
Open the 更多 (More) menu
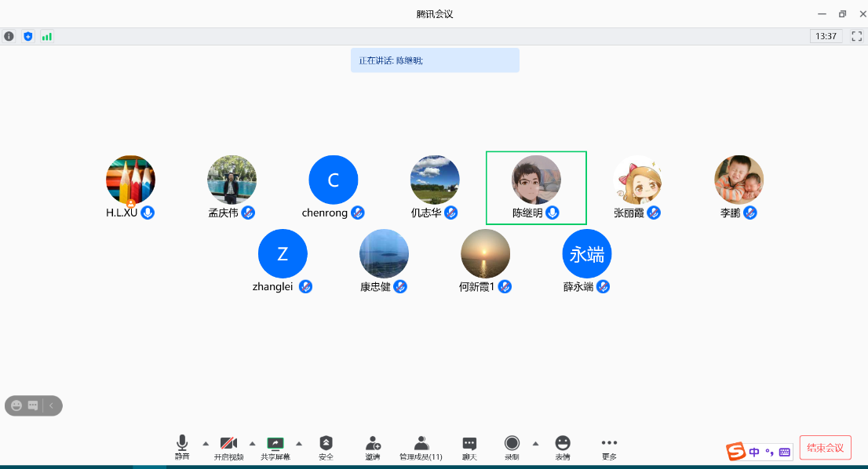coord(609,448)
